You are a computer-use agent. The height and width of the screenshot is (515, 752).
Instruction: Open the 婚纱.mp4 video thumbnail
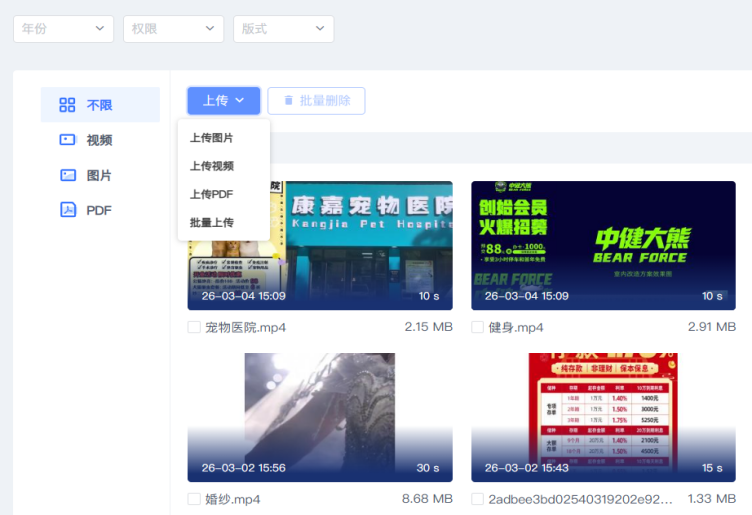pyautogui.click(x=320, y=417)
